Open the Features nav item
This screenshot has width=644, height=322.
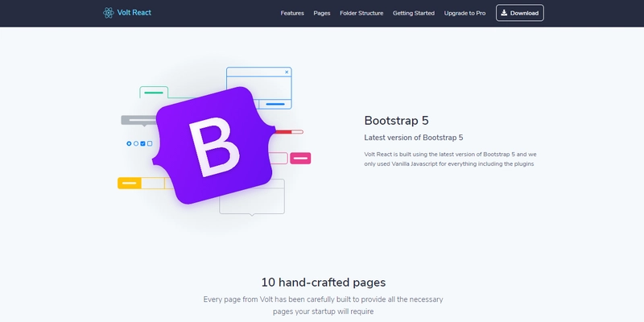click(x=292, y=13)
